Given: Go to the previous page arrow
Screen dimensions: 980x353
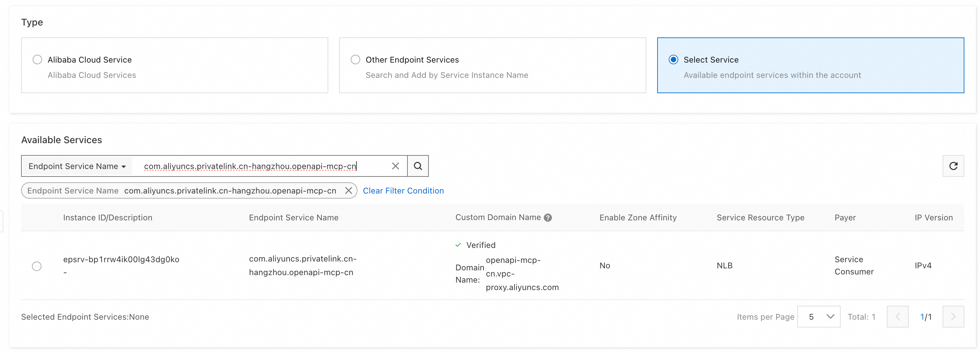Looking at the screenshot, I should pyautogui.click(x=897, y=317).
